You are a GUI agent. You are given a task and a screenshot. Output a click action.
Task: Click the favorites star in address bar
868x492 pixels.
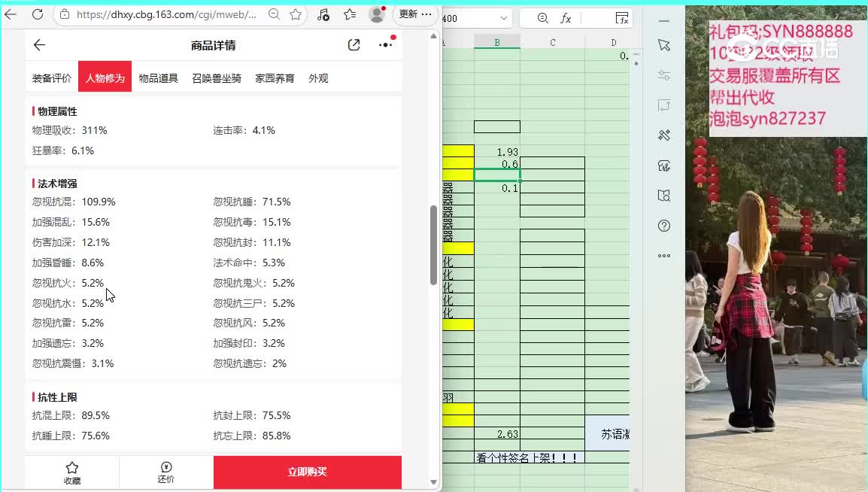point(295,14)
